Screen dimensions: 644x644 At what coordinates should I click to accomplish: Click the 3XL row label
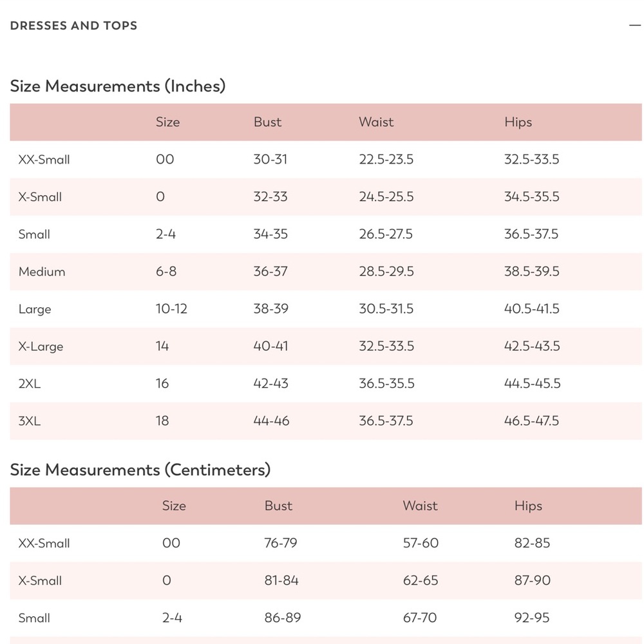coord(29,421)
